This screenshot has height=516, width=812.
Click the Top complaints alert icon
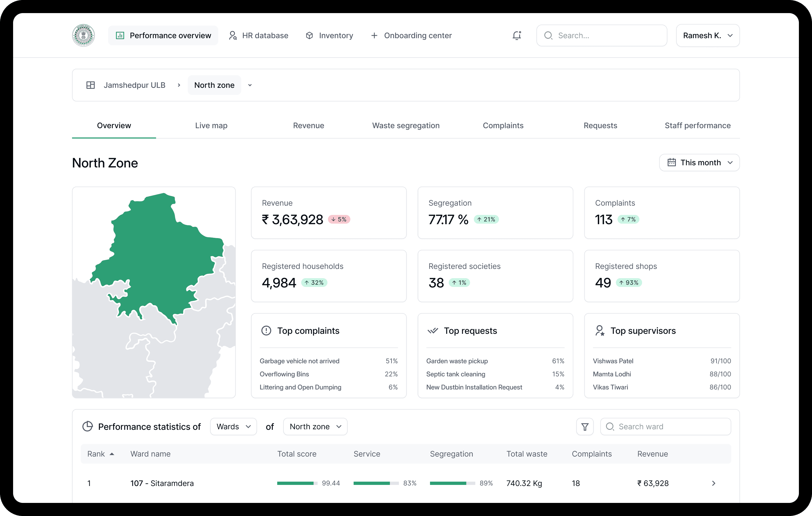pyautogui.click(x=266, y=331)
